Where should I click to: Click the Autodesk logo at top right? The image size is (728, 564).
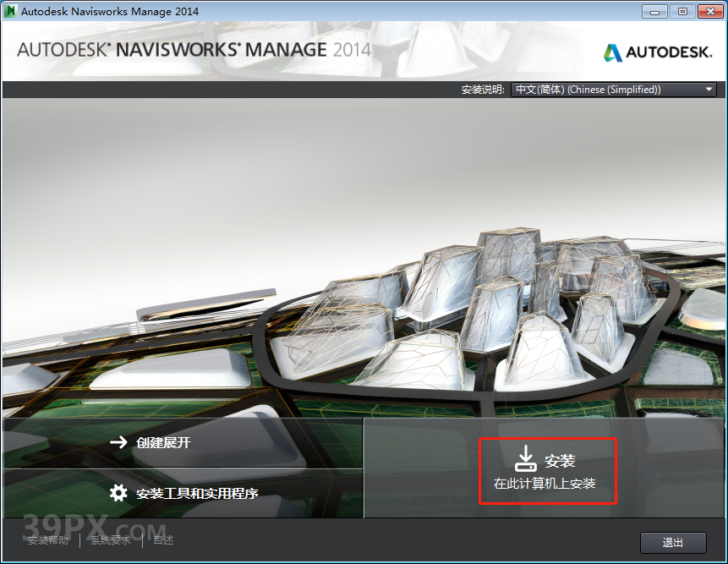(x=657, y=52)
